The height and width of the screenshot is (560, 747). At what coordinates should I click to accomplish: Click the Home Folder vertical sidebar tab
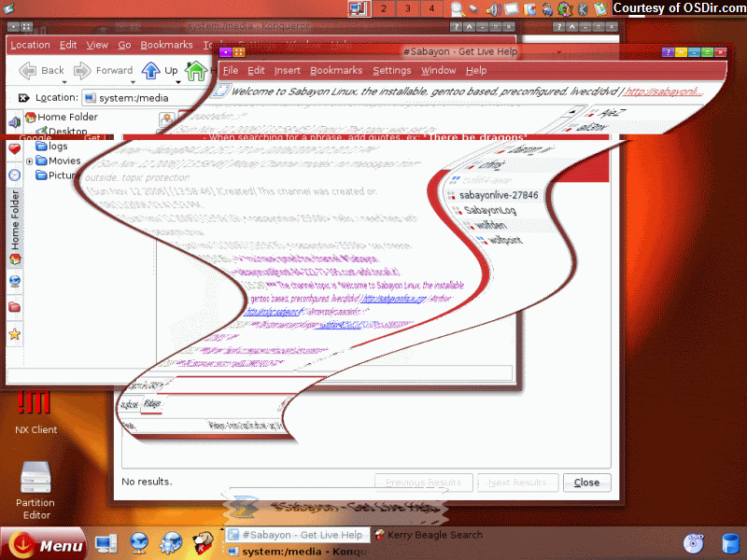tap(15, 228)
